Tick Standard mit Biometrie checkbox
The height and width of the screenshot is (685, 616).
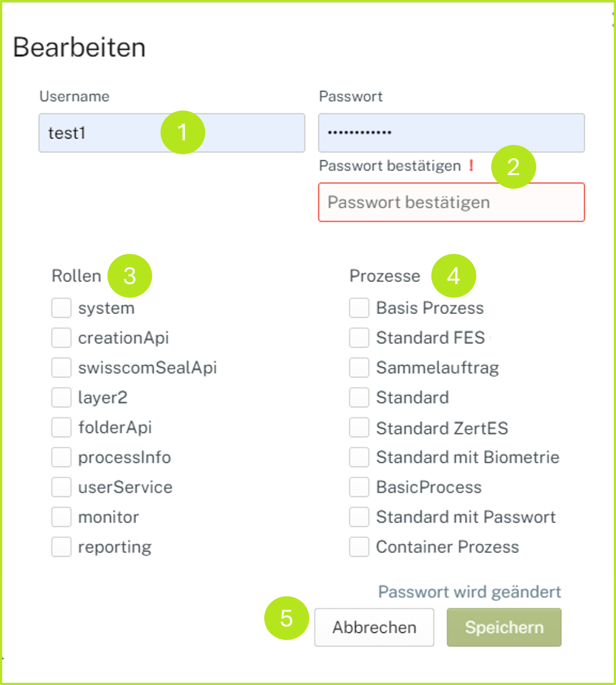pyautogui.click(x=359, y=457)
